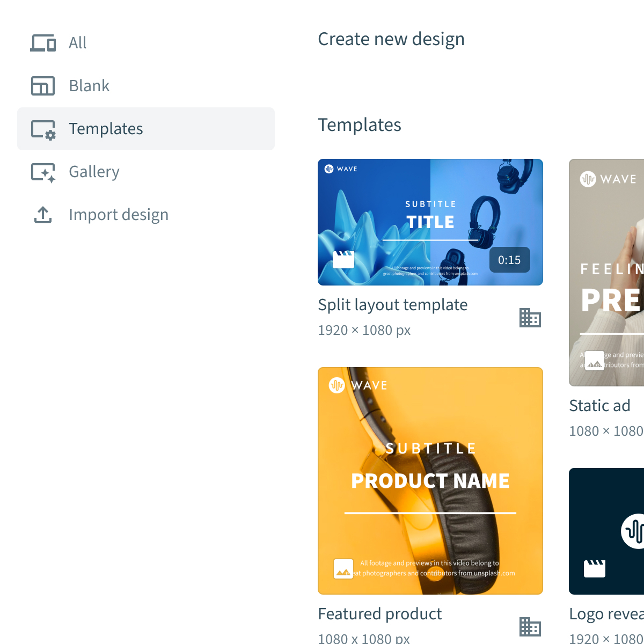This screenshot has height=644, width=644.
Task: Click the clapperboard icon on Logo reveal thumbnail
Action: 594,568
